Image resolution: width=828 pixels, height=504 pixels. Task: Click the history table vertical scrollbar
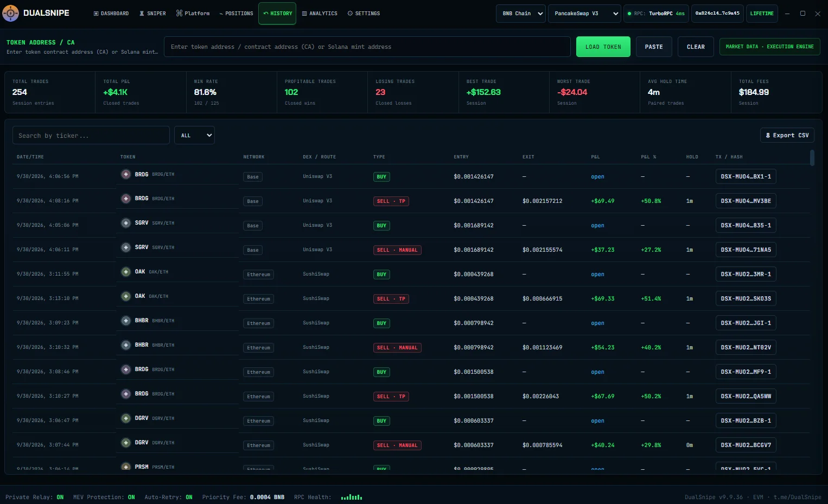812,158
